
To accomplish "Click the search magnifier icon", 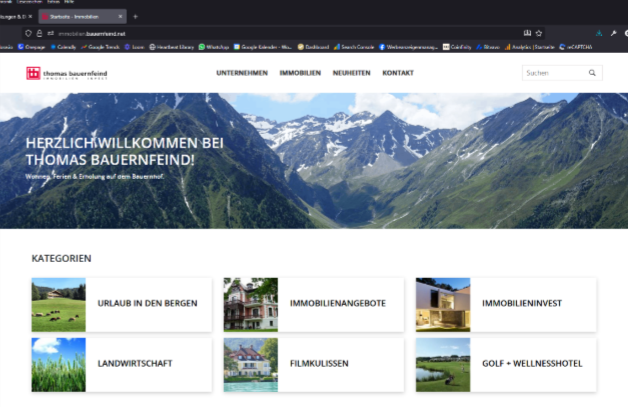I will point(592,73).
